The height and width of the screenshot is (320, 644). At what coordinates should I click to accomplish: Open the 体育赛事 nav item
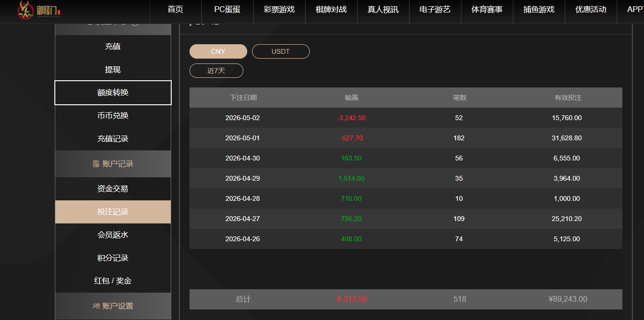487,10
